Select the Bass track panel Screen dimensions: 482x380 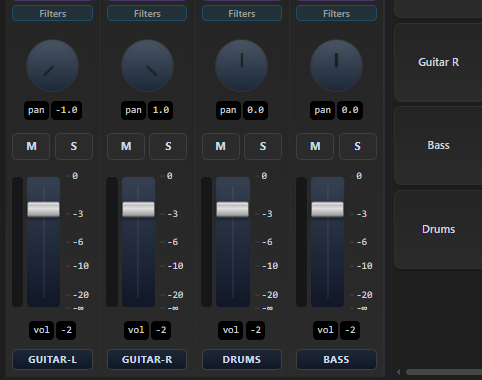tap(438, 145)
